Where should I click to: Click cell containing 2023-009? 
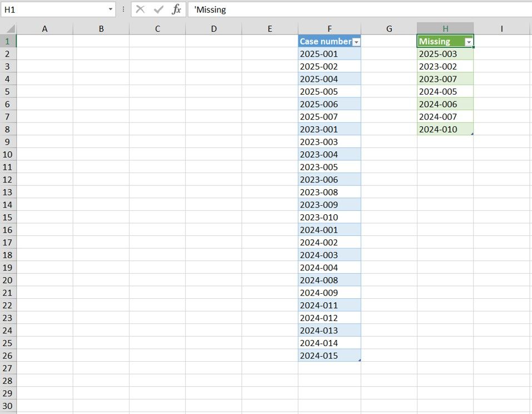[x=330, y=204]
